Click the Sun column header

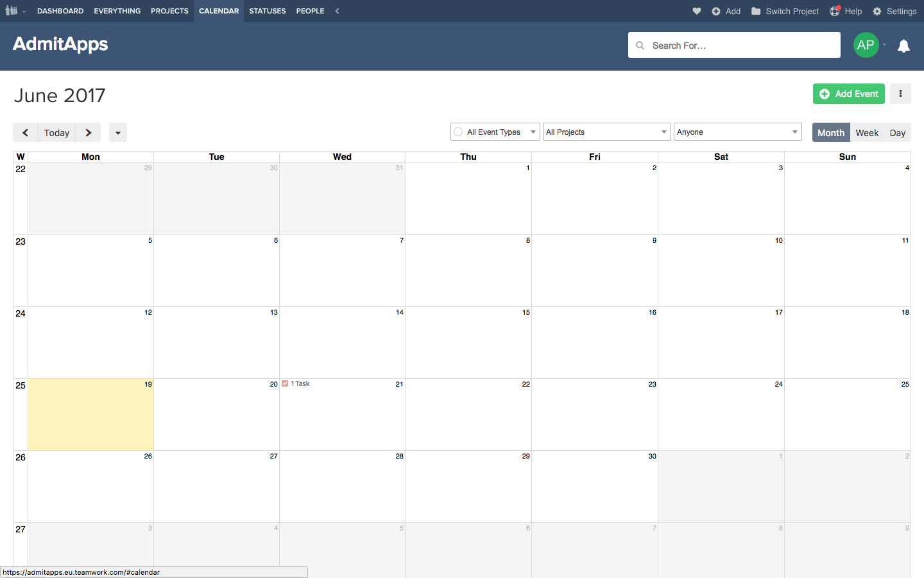pyautogui.click(x=848, y=157)
